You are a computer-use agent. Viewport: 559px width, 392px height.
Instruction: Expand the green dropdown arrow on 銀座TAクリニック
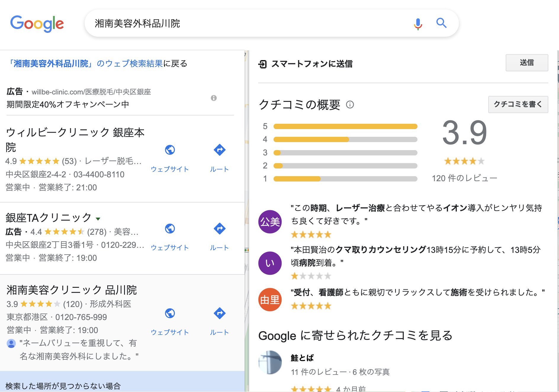point(98,218)
